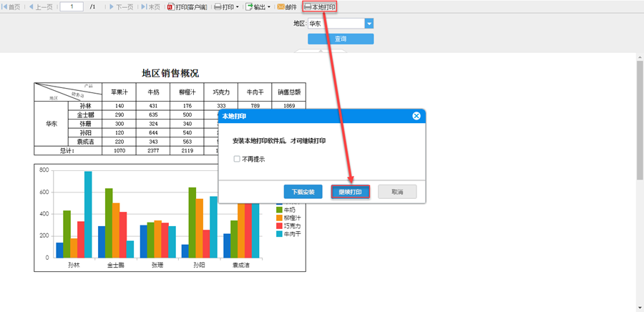This screenshot has width=644, height=312.
Task: Click the report title 地区销售概况
Action: coord(170,74)
